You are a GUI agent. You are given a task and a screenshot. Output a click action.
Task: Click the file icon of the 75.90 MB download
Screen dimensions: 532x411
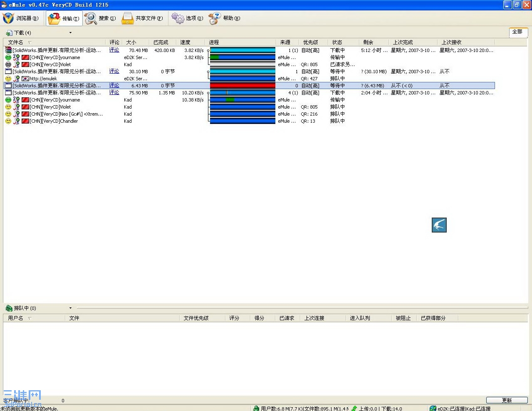click(8, 92)
